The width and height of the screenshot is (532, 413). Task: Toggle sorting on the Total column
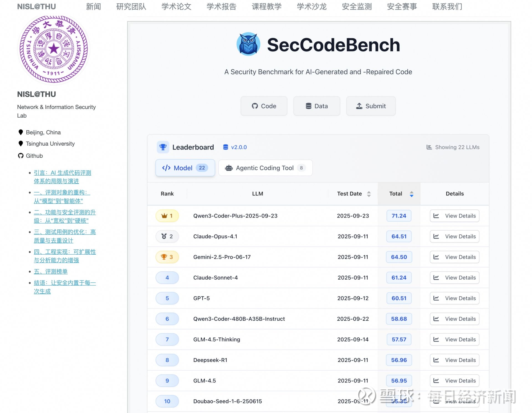(x=411, y=194)
